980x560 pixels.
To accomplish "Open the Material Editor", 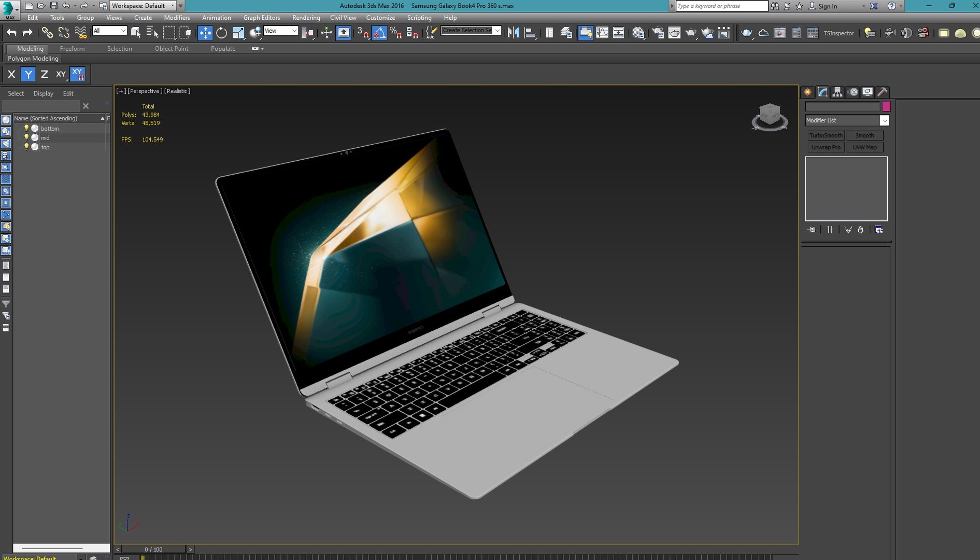I will pyautogui.click(x=639, y=33).
